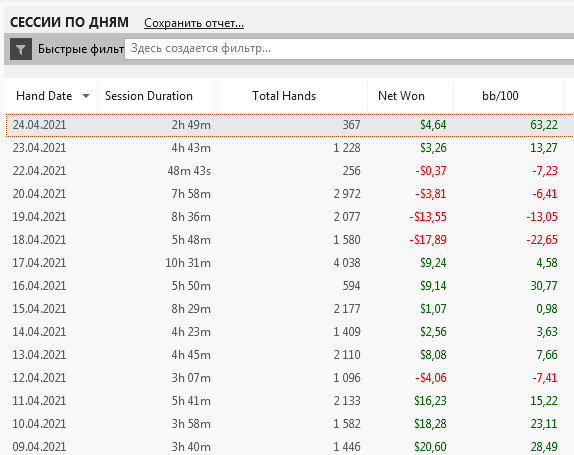Click the 1 228 total hands cell
Viewport: 574px width, 455px height.
(x=347, y=148)
